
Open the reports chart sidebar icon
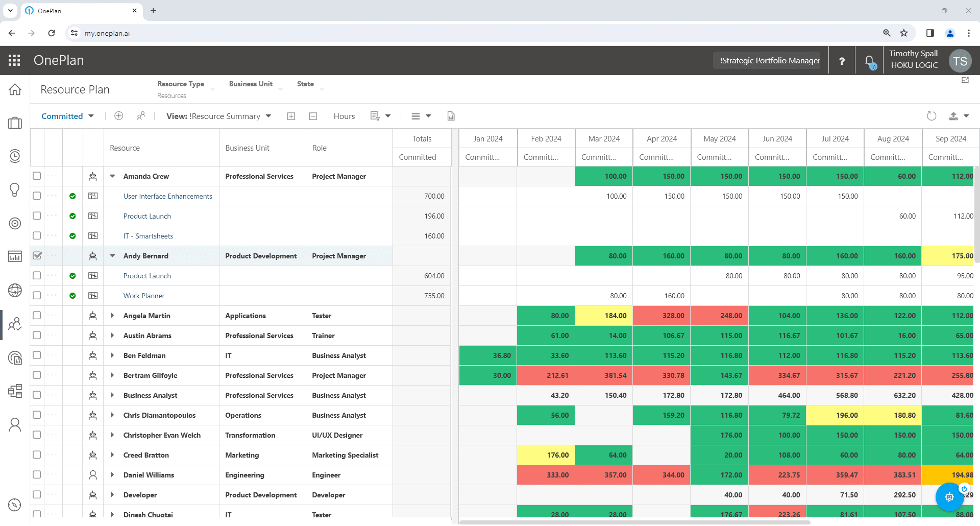click(x=15, y=256)
